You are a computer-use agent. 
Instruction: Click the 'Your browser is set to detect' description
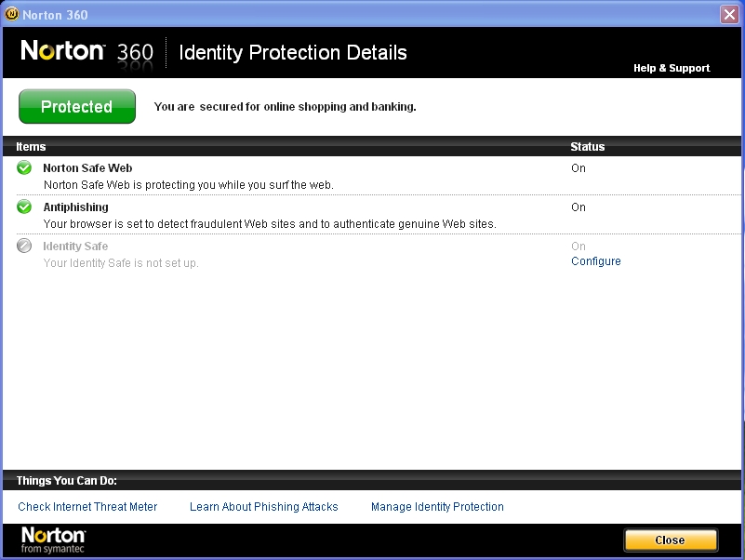(x=270, y=224)
